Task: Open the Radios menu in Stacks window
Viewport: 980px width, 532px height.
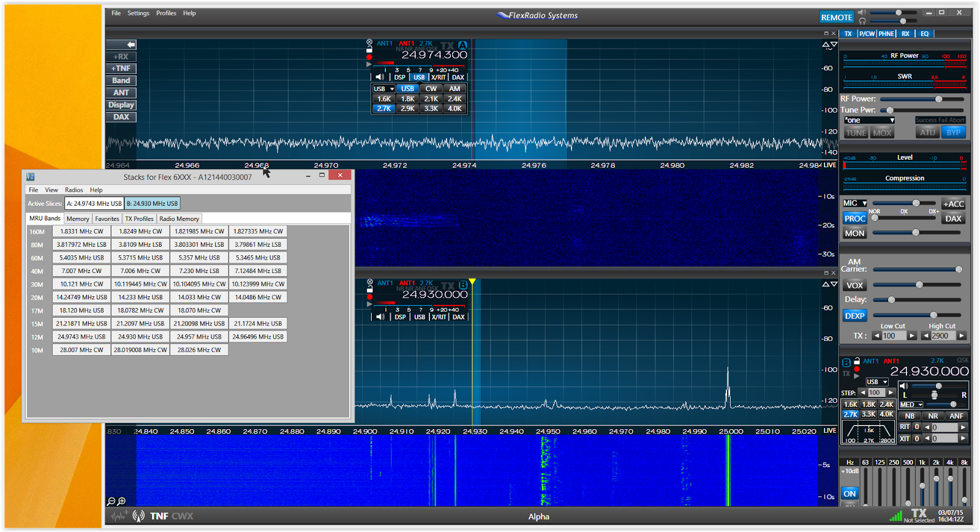Action: [74, 190]
